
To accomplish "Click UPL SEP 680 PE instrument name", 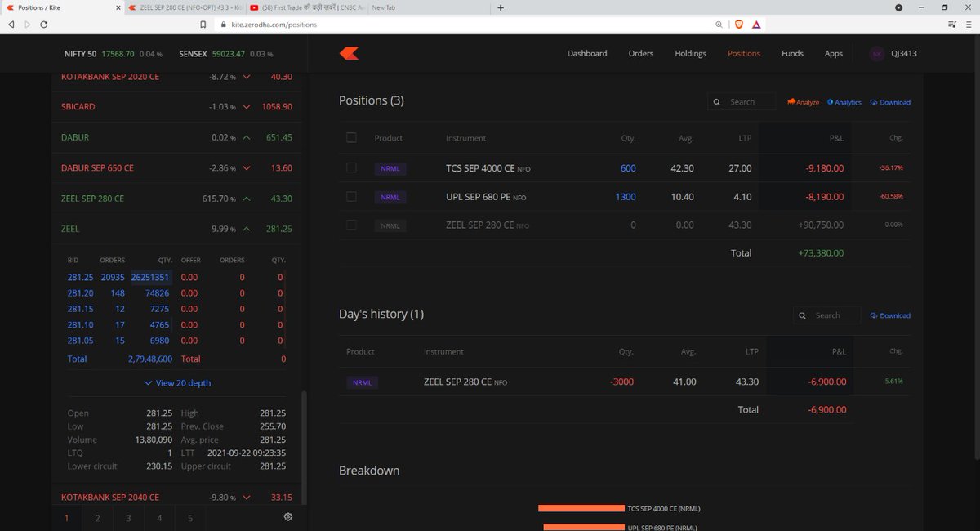I will tap(479, 197).
